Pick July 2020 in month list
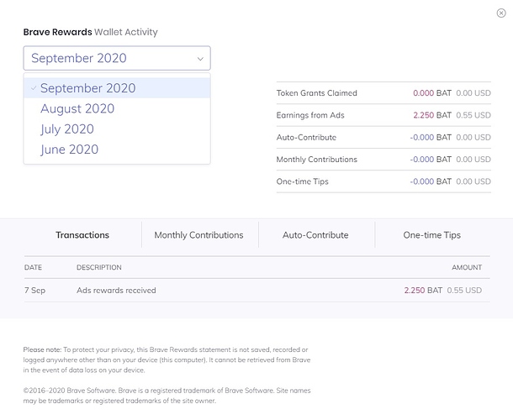Screen dimensions: 513x420 [67, 129]
